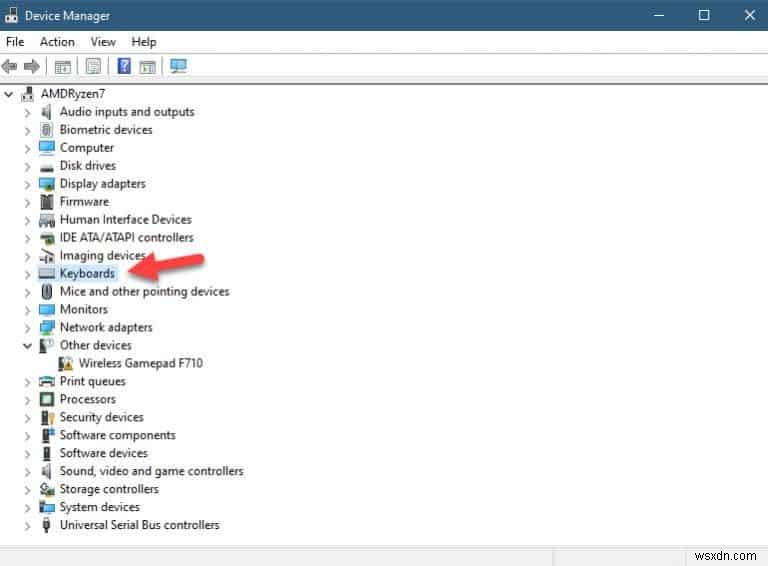Click the scan for hardware changes monitor icon
Image resolution: width=768 pixels, height=566 pixels.
178,66
